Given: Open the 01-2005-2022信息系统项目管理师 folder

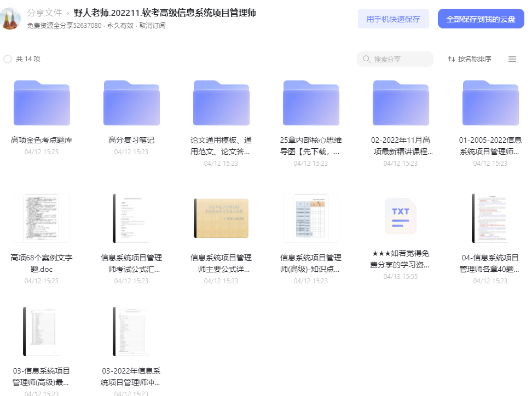Looking at the screenshot, I should [490, 103].
